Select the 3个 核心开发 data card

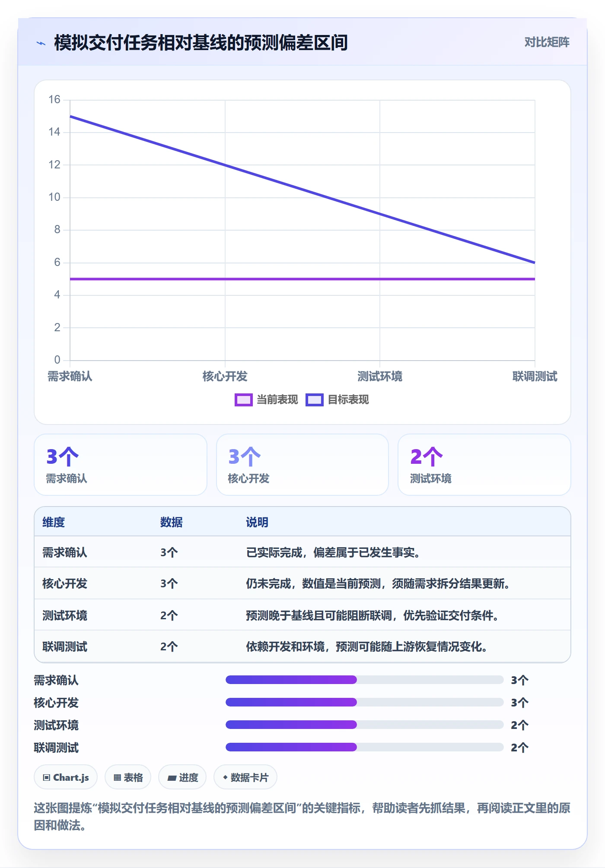302,465
